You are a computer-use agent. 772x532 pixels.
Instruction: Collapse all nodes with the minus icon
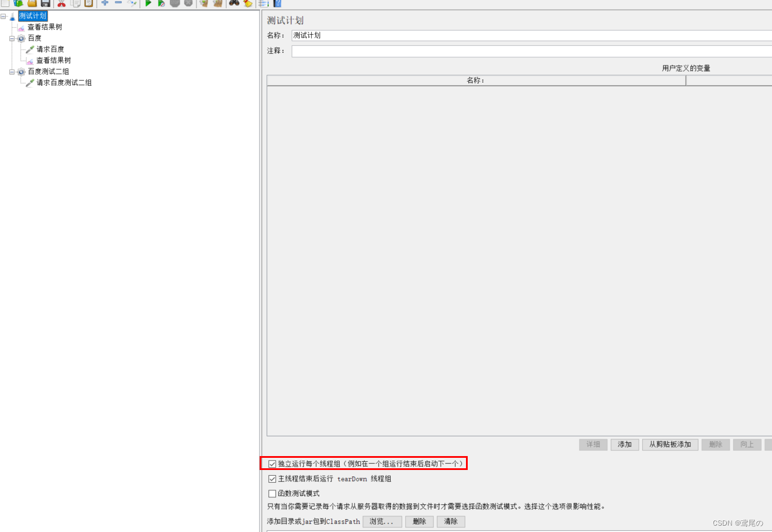pyautogui.click(x=118, y=3)
